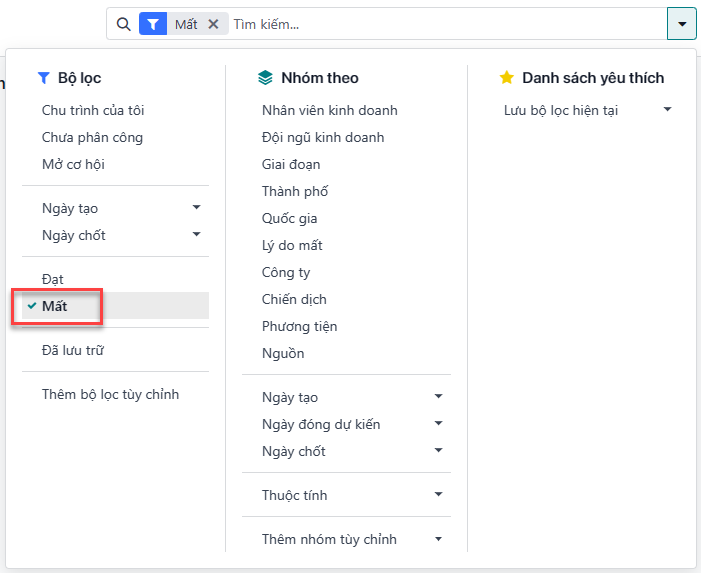Expand the Ngày tạo filter dropdown
The image size is (701, 573).
pyautogui.click(x=115, y=208)
